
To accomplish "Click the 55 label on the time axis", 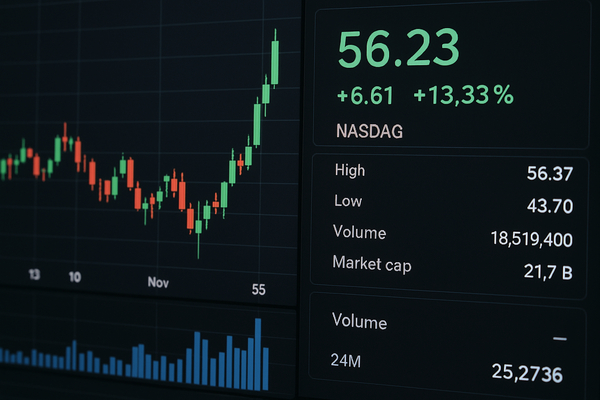I will (x=259, y=290).
